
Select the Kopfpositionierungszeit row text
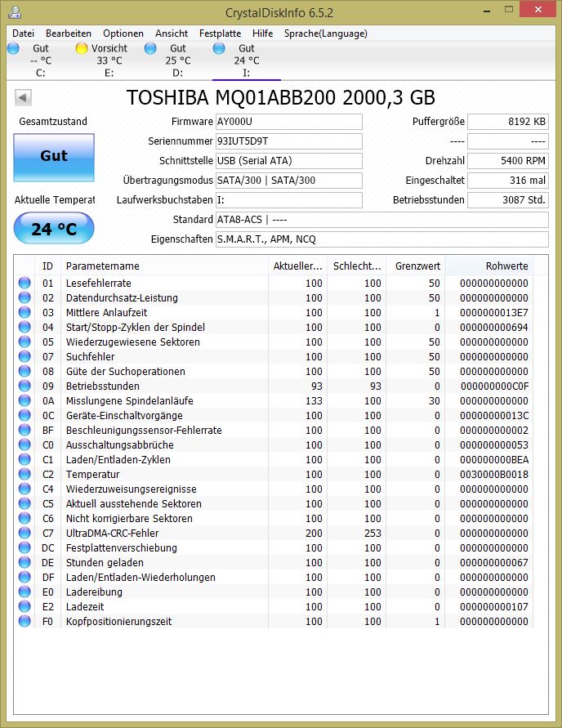click(x=118, y=621)
